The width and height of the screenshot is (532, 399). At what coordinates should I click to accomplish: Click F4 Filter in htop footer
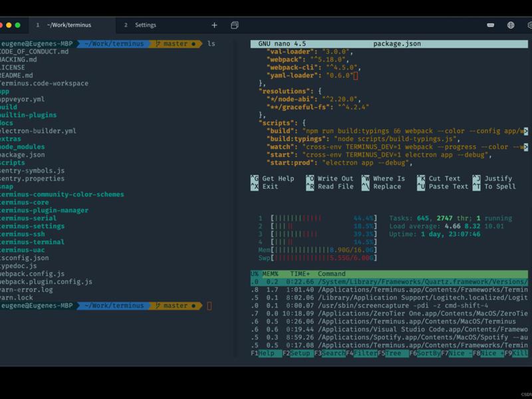362,353
